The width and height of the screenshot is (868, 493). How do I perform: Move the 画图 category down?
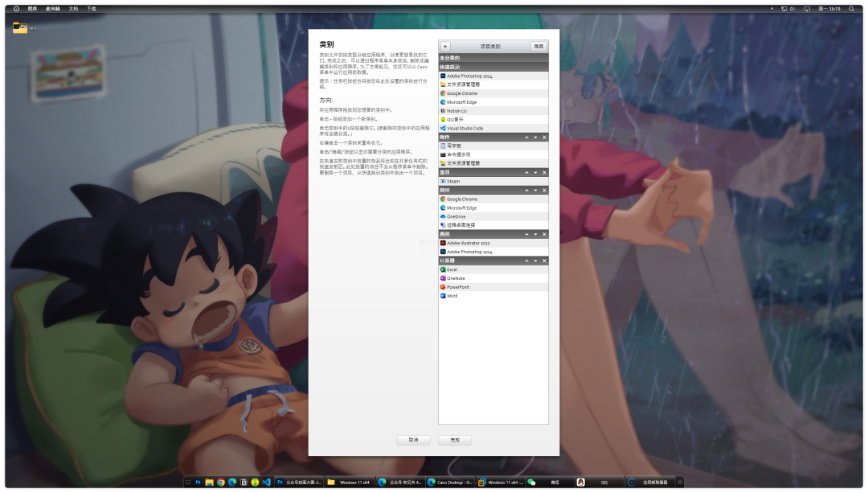535,234
